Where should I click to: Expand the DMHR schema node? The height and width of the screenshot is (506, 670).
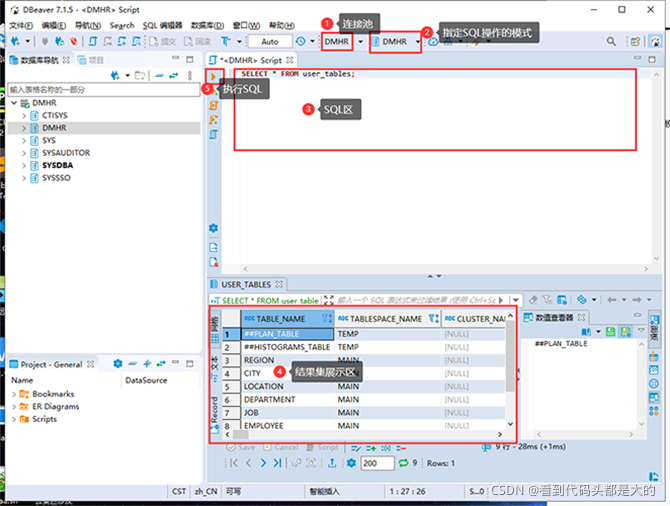click(24, 128)
